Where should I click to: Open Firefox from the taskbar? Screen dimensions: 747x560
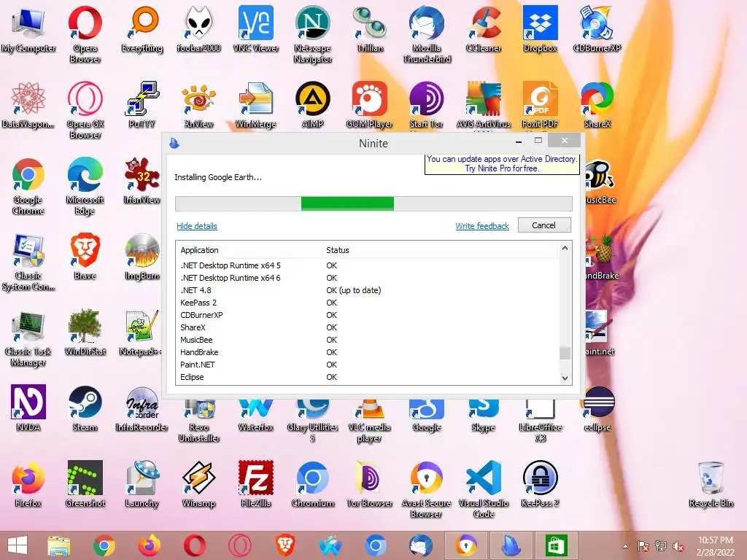point(149,545)
